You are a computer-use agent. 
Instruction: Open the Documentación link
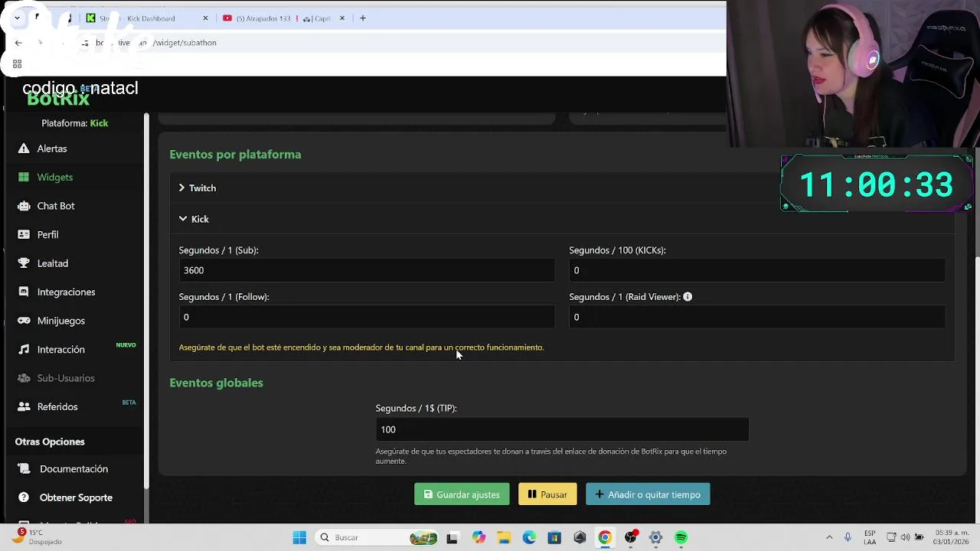click(73, 469)
